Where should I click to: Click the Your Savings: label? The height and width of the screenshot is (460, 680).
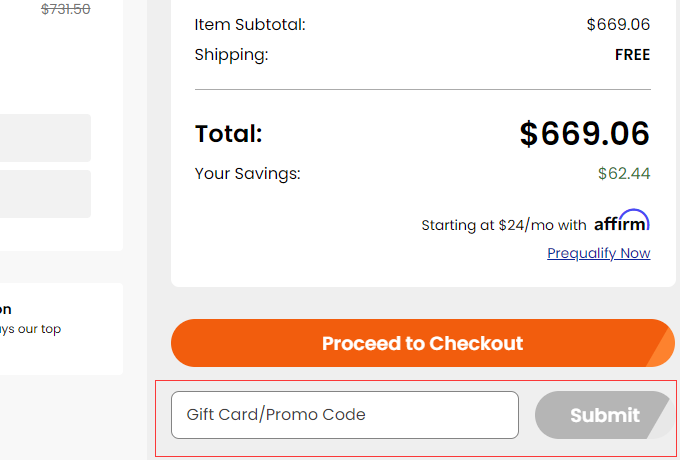[247, 173]
